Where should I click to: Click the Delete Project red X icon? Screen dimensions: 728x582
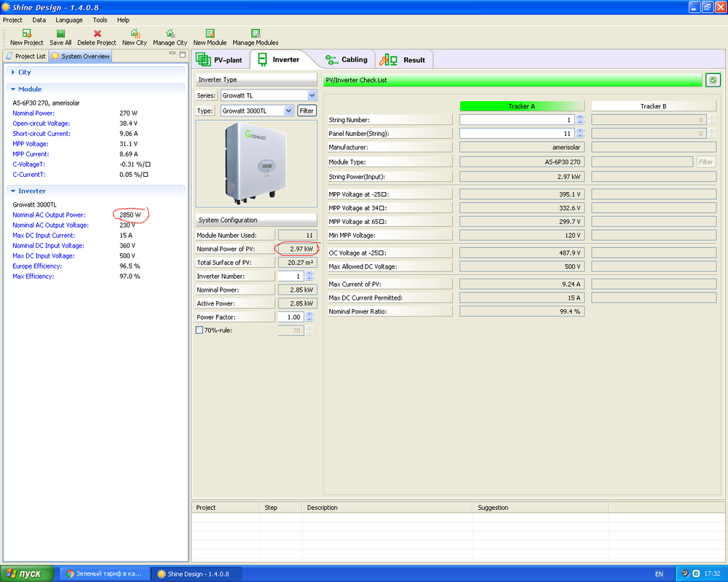click(x=97, y=33)
